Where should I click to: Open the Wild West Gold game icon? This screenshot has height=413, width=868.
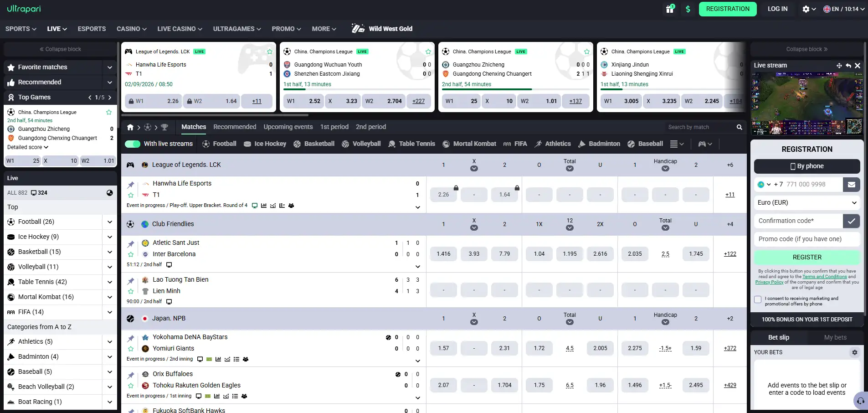click(358, 28)
